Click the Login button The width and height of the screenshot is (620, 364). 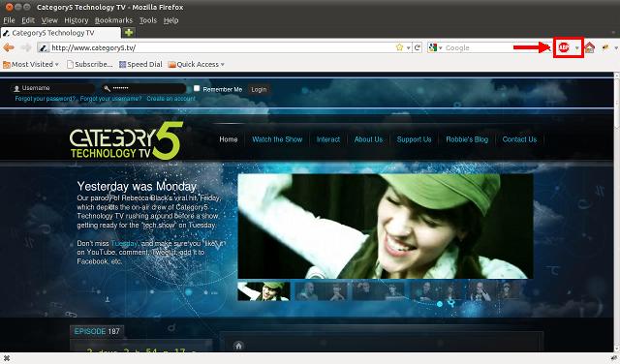click(x=259, y=89)
